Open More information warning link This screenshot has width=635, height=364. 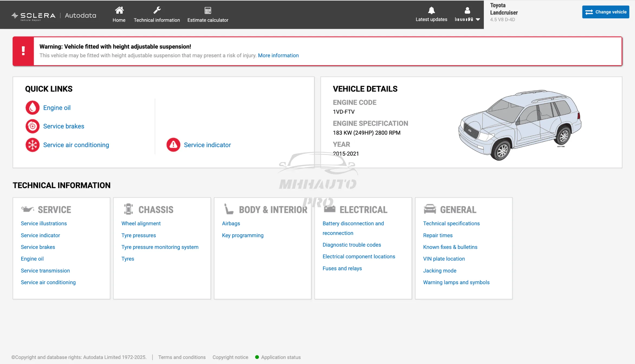tap(278, 56)
